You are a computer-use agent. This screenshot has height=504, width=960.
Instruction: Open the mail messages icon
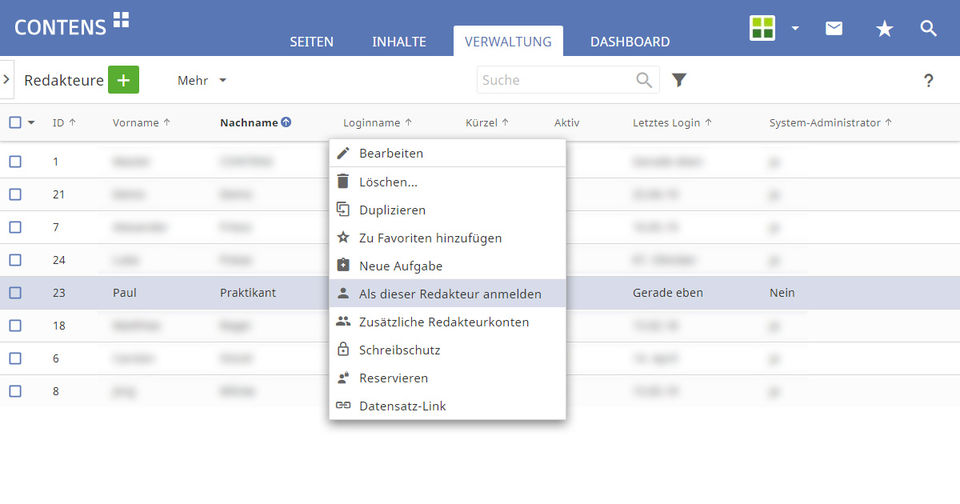click(x=834, y=28)
